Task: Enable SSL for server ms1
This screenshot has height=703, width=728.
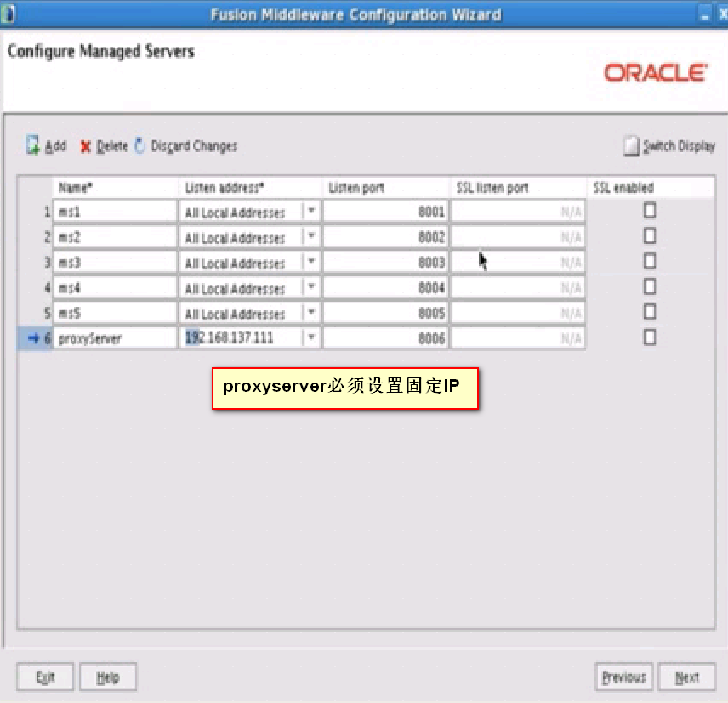Action: pos(650,211)
